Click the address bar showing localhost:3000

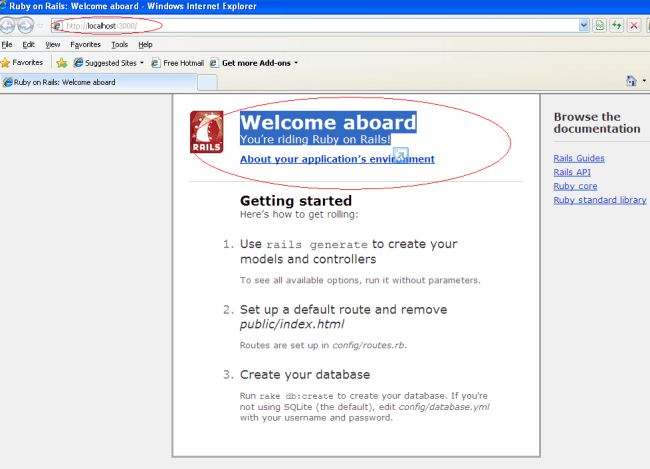(x=319, y=26)
